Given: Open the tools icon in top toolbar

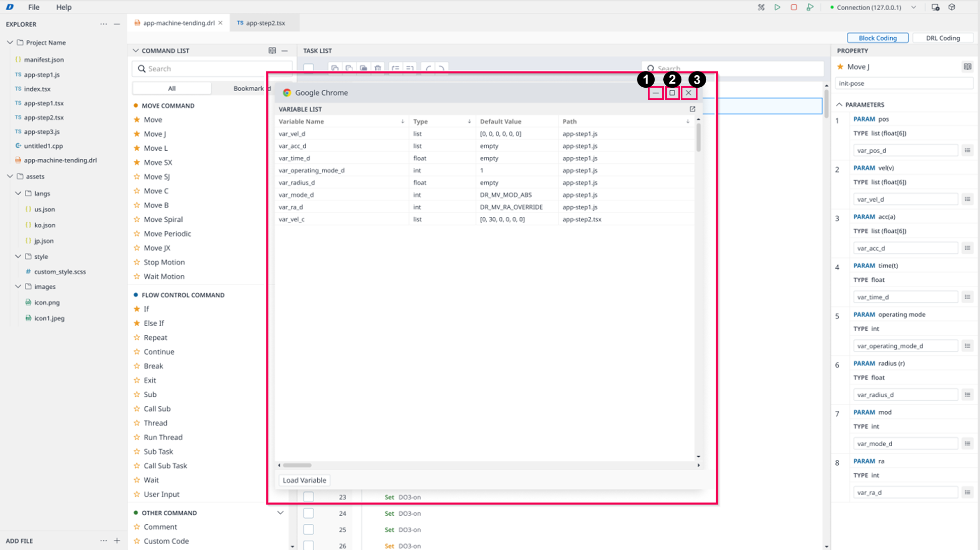Looking at the screenshot, I should [761, 7].
